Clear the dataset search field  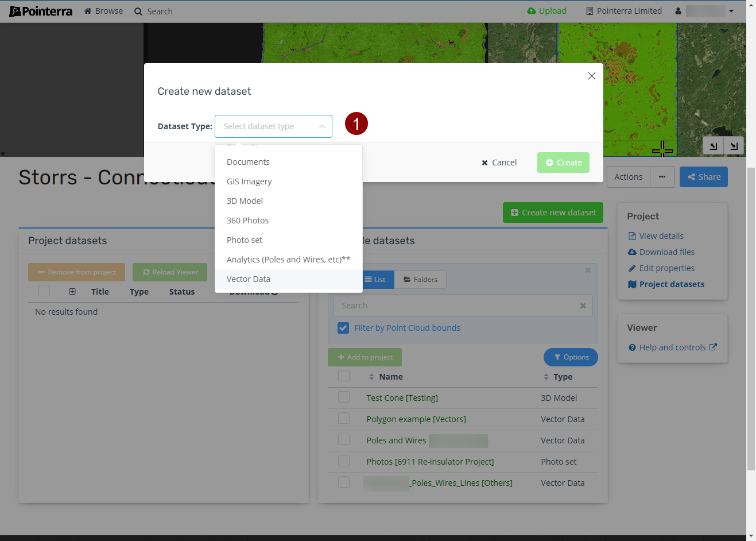(583, 306)
